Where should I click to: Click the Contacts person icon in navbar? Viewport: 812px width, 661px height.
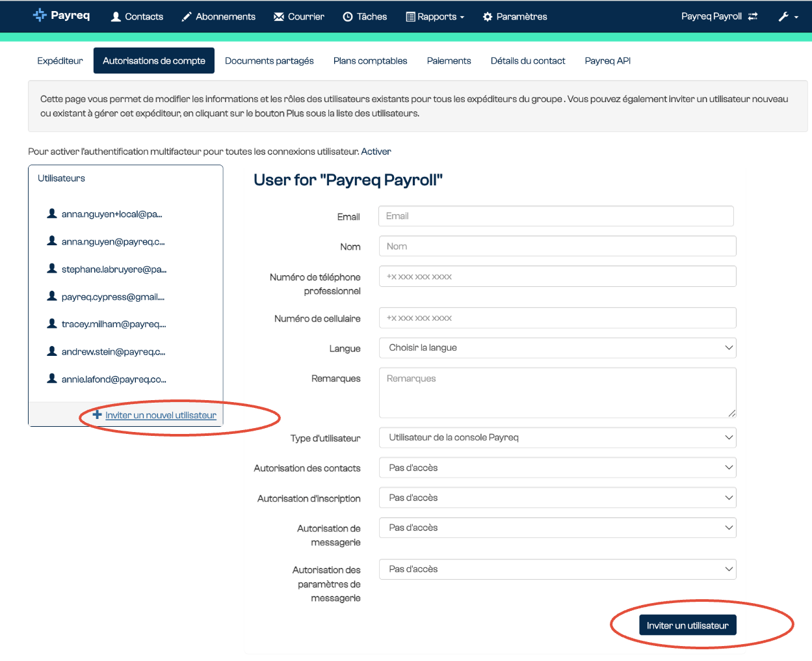pyautogui.click(x=116, y=17)
